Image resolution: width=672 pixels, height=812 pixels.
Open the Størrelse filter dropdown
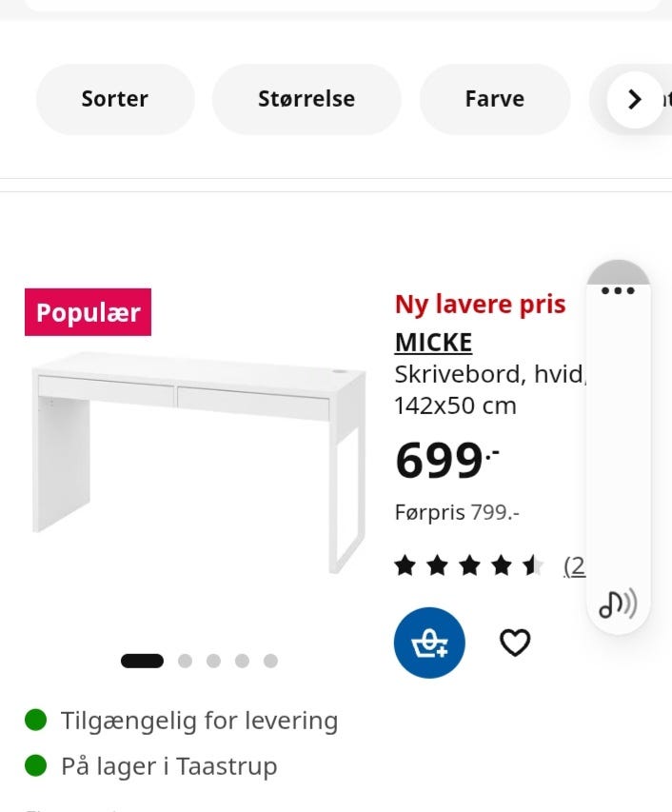tap(306, 98)
